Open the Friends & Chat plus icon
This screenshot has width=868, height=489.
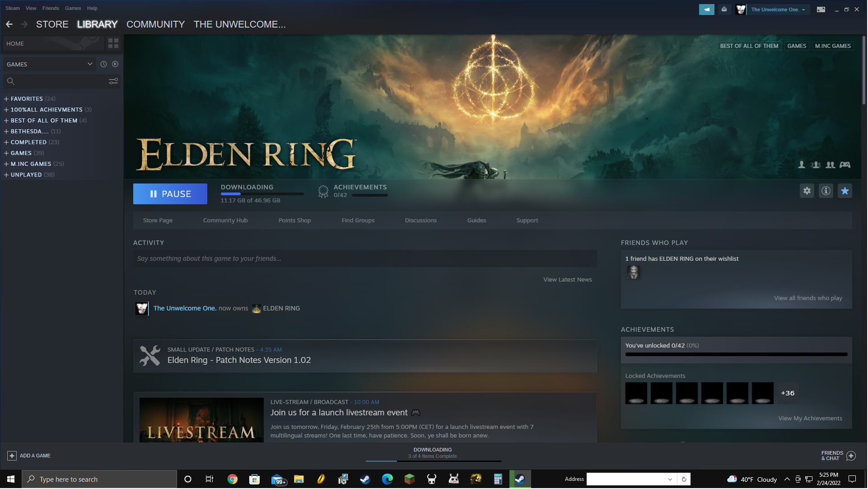point(852,456)
